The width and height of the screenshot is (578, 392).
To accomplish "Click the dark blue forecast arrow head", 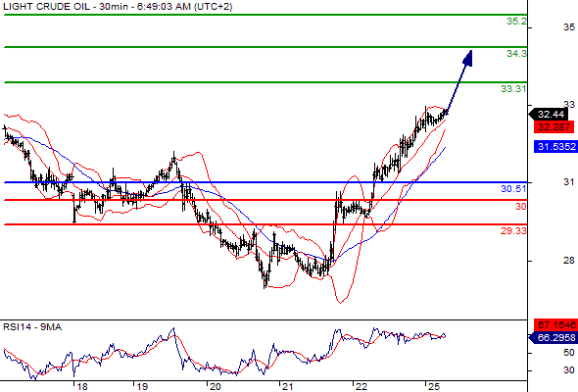I will click(467, 58).
